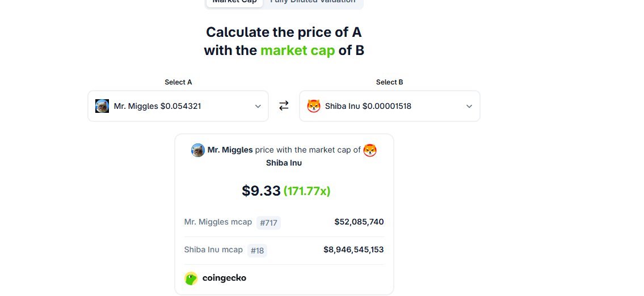Expand Select A dropdown chevron
Viewport: 644px width, 296px height.
(x=258, y=107)
